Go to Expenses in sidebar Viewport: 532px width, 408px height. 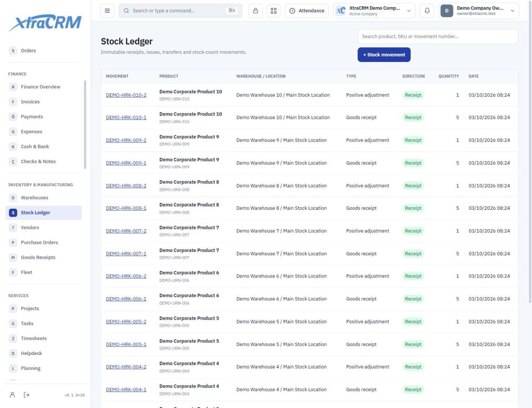coord(44,132)
